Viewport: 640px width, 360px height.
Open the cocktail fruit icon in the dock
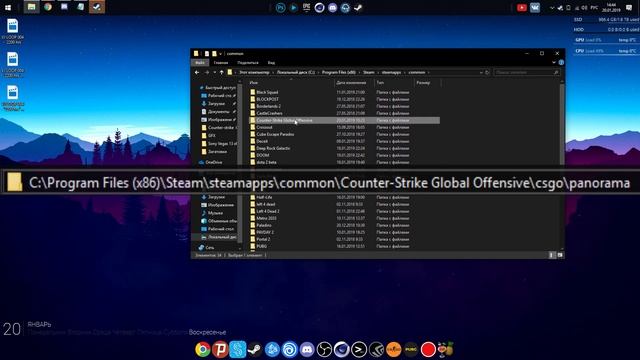(x=446, y=349)
